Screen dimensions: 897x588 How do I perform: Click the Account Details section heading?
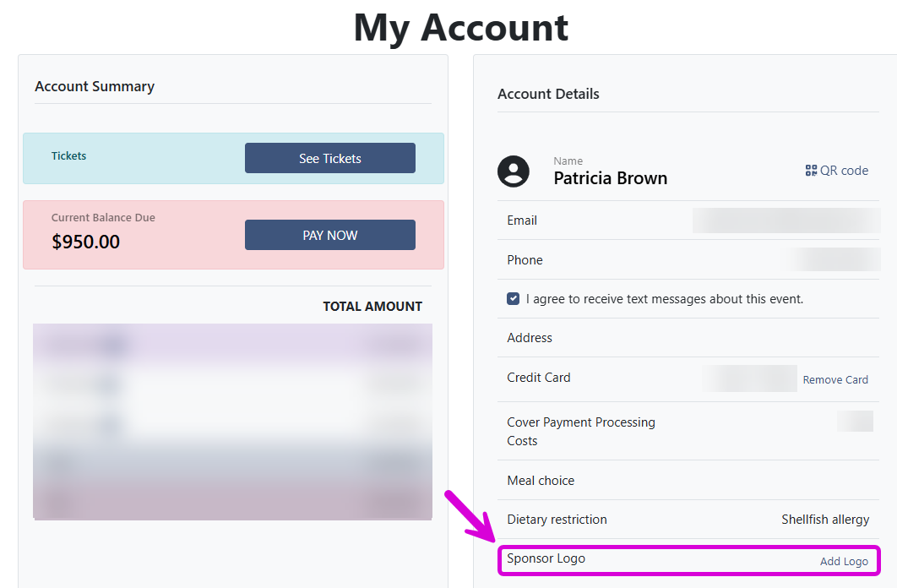pyautogui.click(x=548, y=94)
